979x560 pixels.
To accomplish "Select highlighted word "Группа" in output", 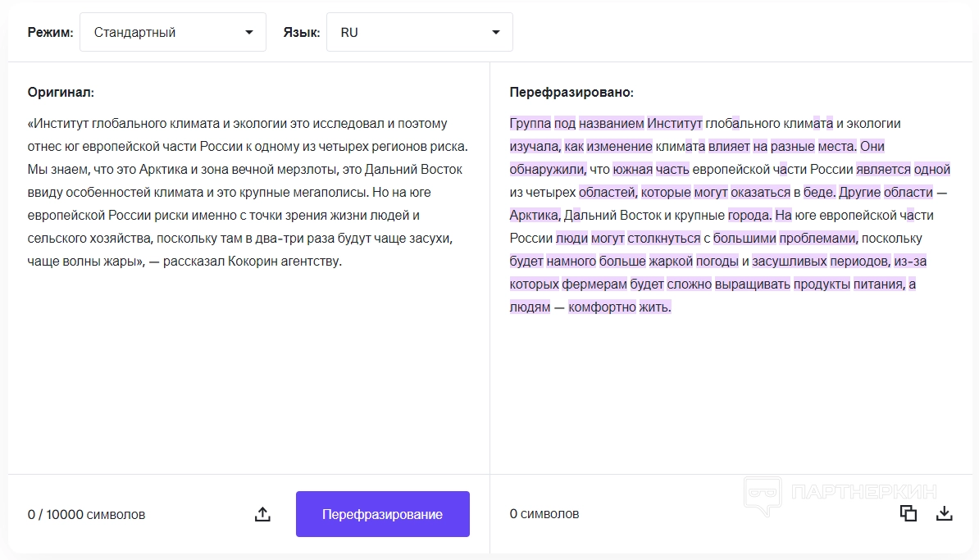I will pos(530,124).
